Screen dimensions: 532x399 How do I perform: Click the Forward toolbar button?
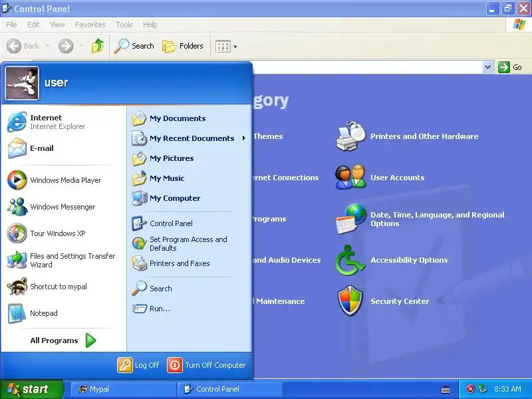pyautogui.click(x=66, y=46)
